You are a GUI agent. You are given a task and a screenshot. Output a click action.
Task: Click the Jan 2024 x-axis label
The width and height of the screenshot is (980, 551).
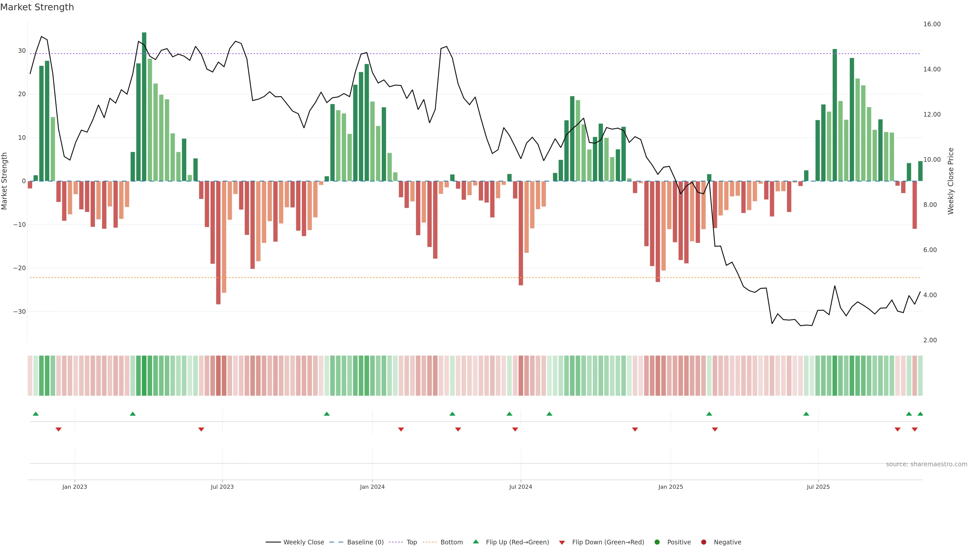point(372,487)
